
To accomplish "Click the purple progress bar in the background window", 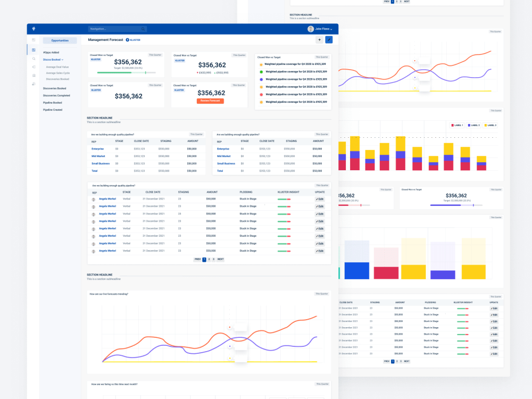I will pos(456,205).
